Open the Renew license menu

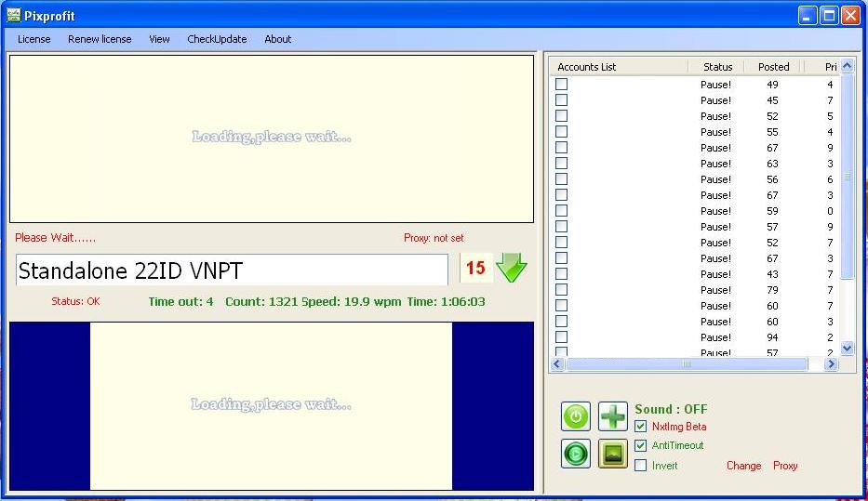[100, 39]
